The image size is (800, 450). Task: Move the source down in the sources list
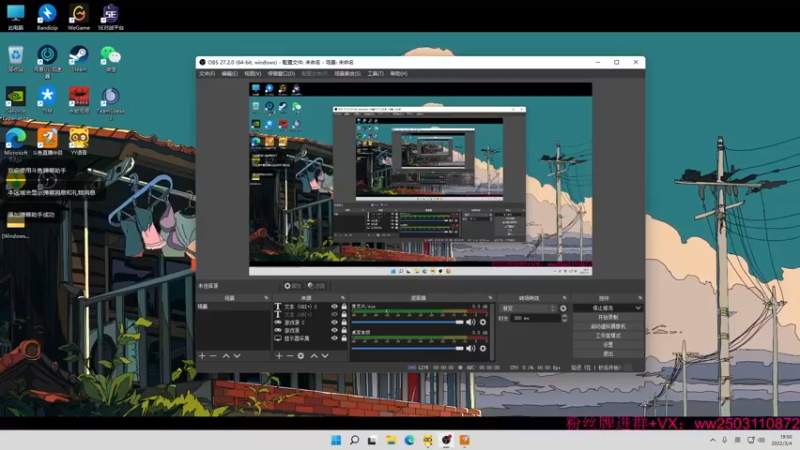(325, 356)
